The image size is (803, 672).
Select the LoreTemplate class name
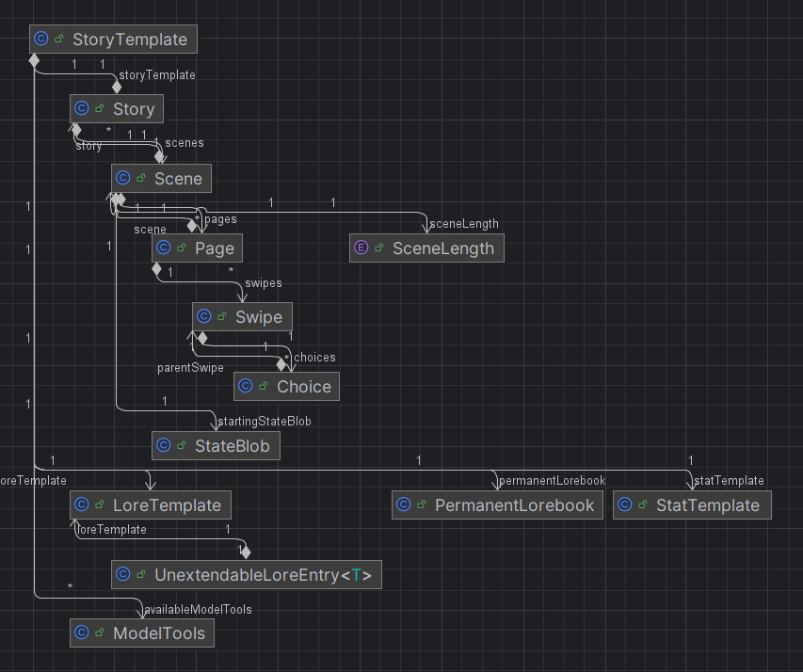click(x=167, y=505)
